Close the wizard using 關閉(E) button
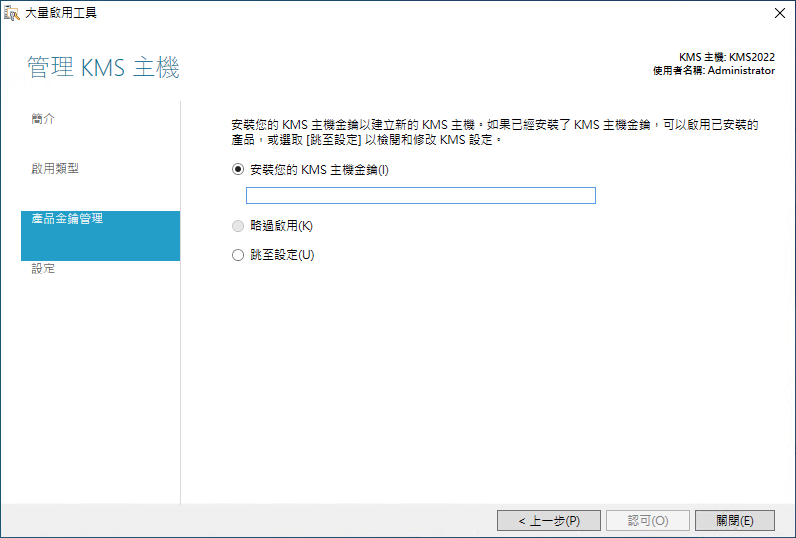This screenshot has height=538, width=796. [735, 521]
